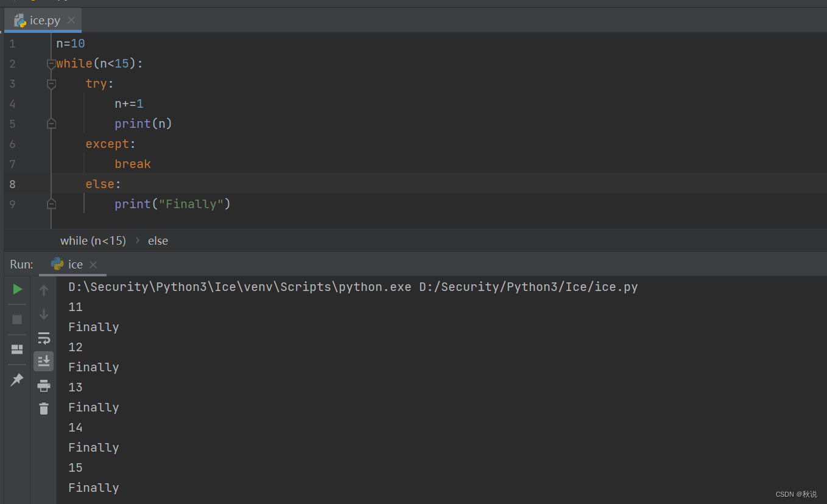The width and height of the screenshot is (827, 504).
Task: Click the print("Finally") code line
Action: point(173,204)
